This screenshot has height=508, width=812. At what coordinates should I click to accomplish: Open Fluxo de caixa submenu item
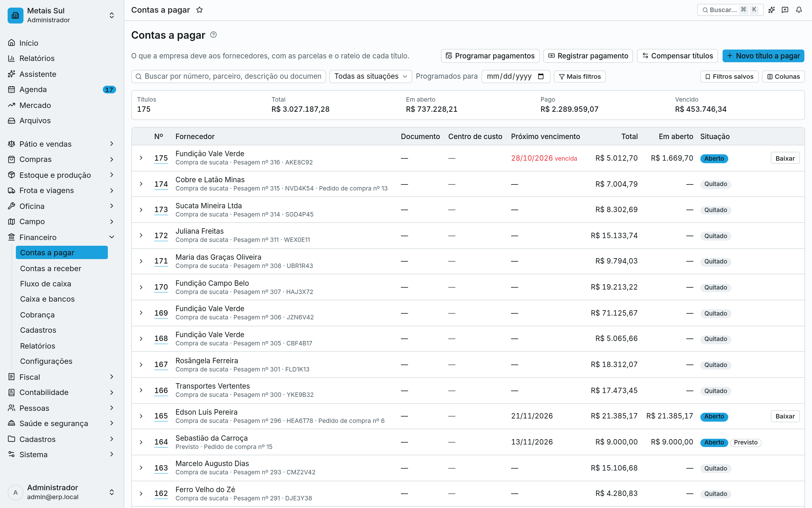pos(62,284)
